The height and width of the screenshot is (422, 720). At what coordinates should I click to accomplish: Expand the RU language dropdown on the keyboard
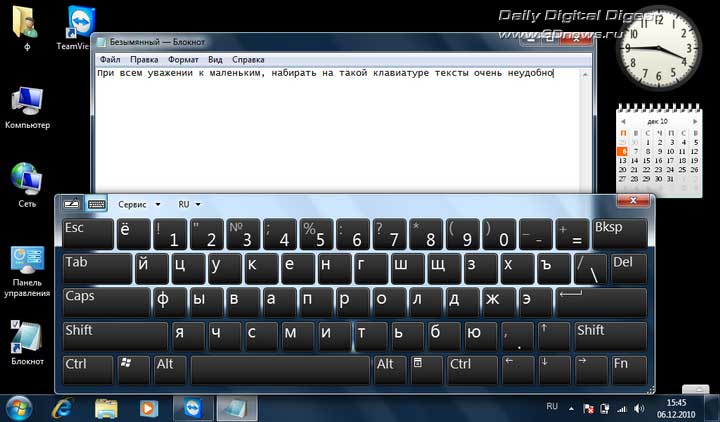point(189,203)
